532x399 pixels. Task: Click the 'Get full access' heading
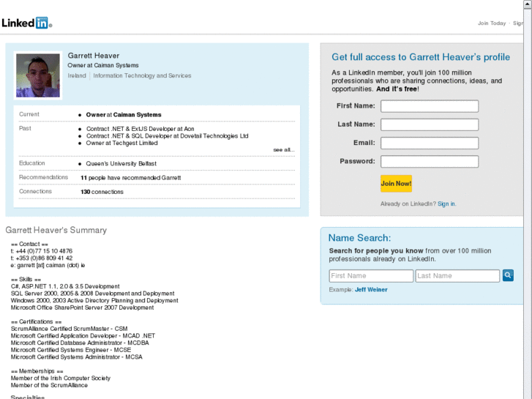pyautogui.click(x=421, y=57)
